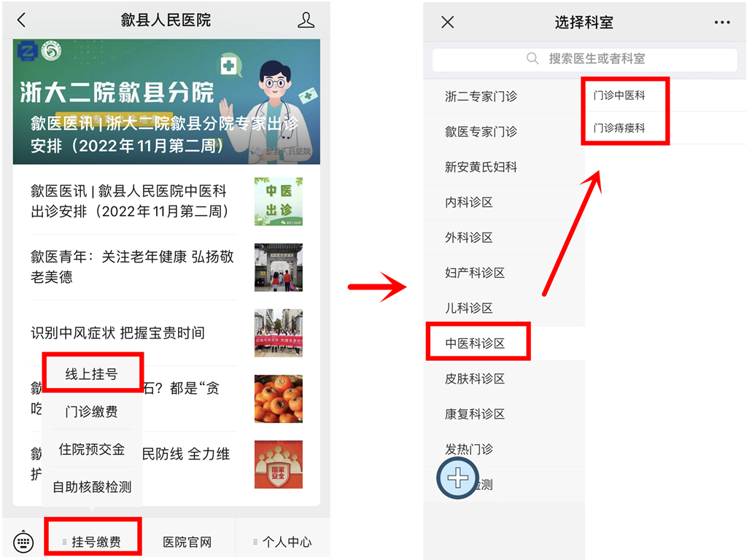Image resolution: width=747 pixels, height=560 pixels.
Task: Open 识别中风症状 把握宝贵时间 article
Action: click(x=117, y=332)
